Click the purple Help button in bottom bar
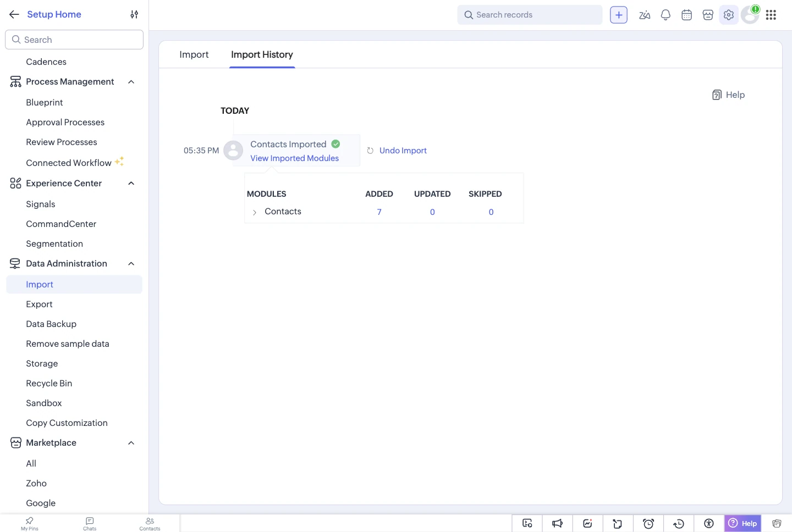 pyautogui.click(x=743, y=523)
